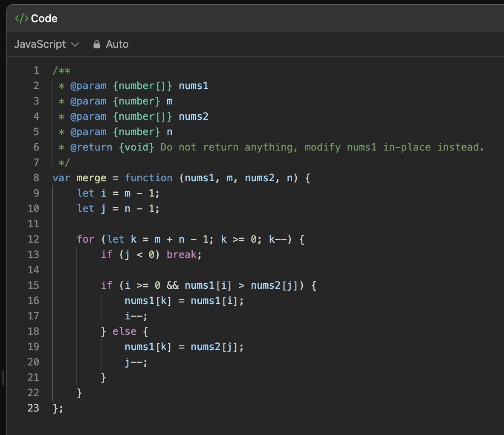
Task: Click 'let j = n - 1;' line
Action: [118, 209]
